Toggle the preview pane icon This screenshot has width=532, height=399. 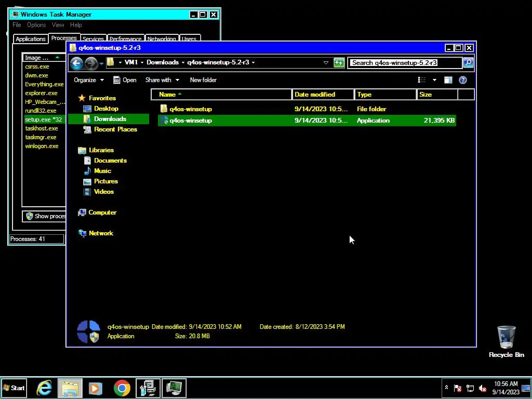pos(448,80)
